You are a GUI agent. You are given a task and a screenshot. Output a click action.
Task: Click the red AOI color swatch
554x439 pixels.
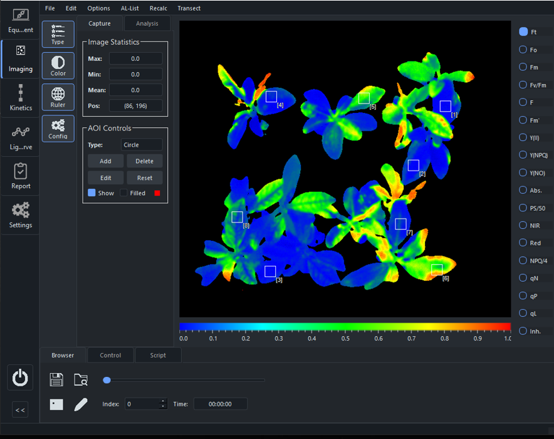tap(157, 193)
